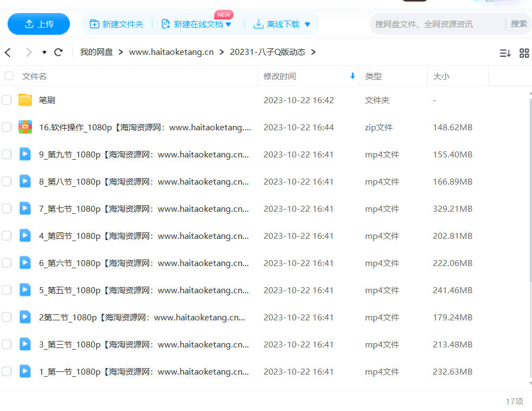The image size is (532, 411).
Task: Click the video icon of 7_第七节
Action: (25, 208)
